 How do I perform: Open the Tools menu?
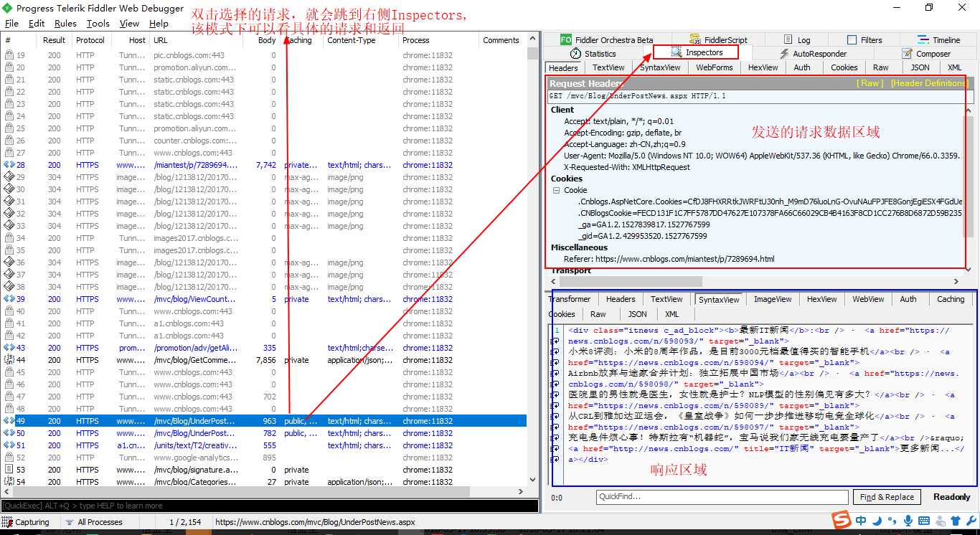98,23
